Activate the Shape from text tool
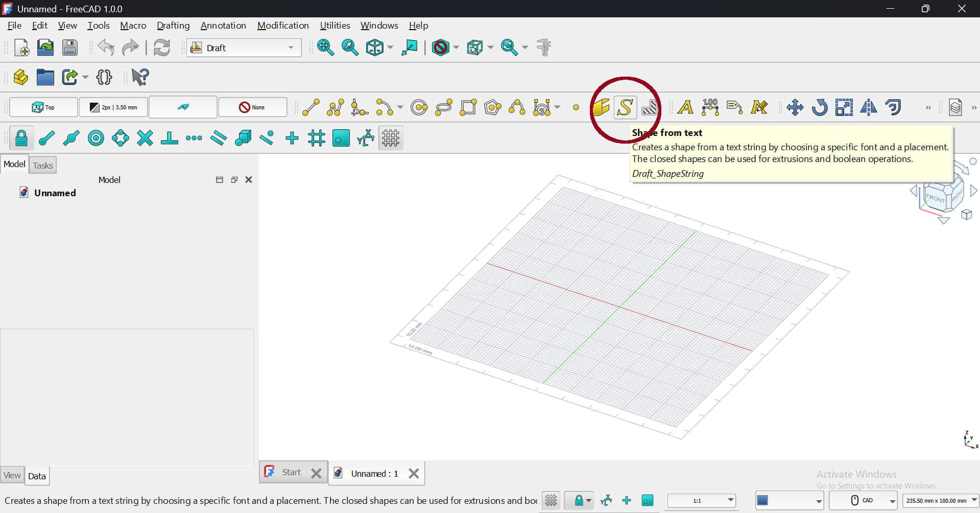 tap(625, 107)
